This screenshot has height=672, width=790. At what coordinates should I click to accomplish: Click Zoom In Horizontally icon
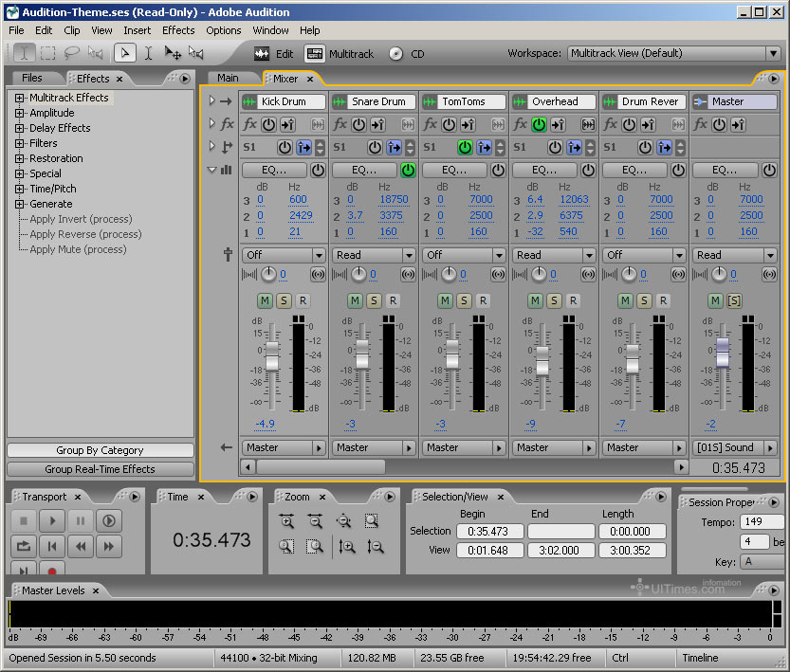click(x=287, y=521)
